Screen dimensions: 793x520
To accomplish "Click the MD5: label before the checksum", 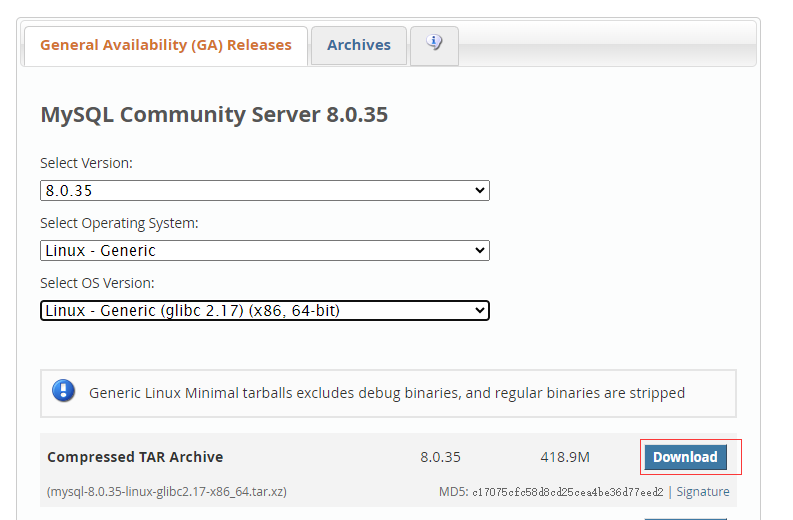I will point(453,492).
